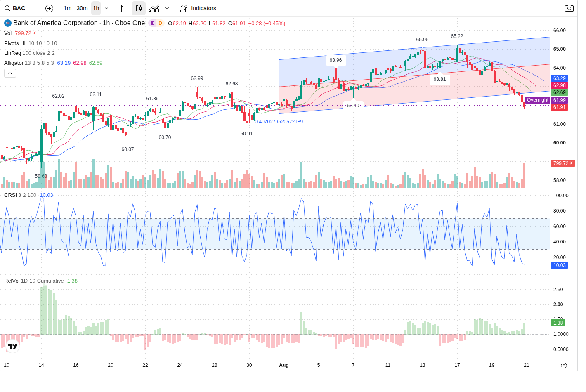Switch to the 1m interval
The width and height of the screenshot is (586, 392).
click(x=68, y=8)
